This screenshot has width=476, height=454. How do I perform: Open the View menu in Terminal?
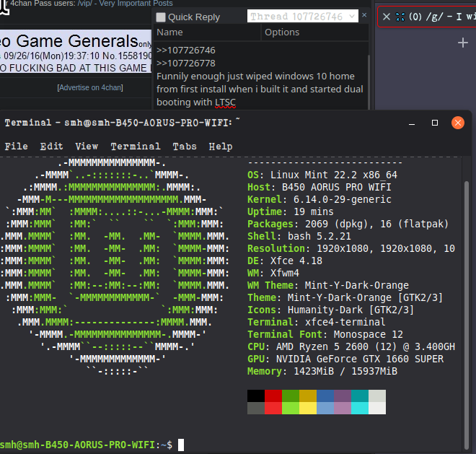(x=87, y=147)
